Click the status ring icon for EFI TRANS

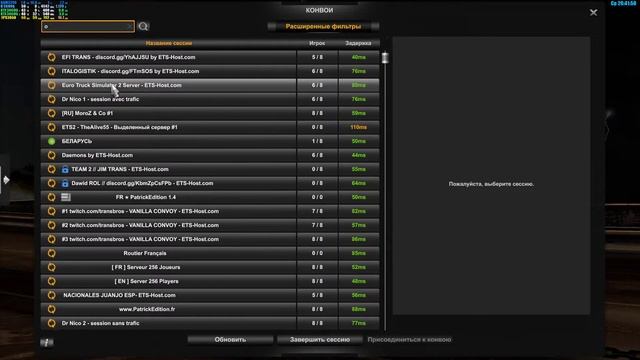click(x=51, y=57)
